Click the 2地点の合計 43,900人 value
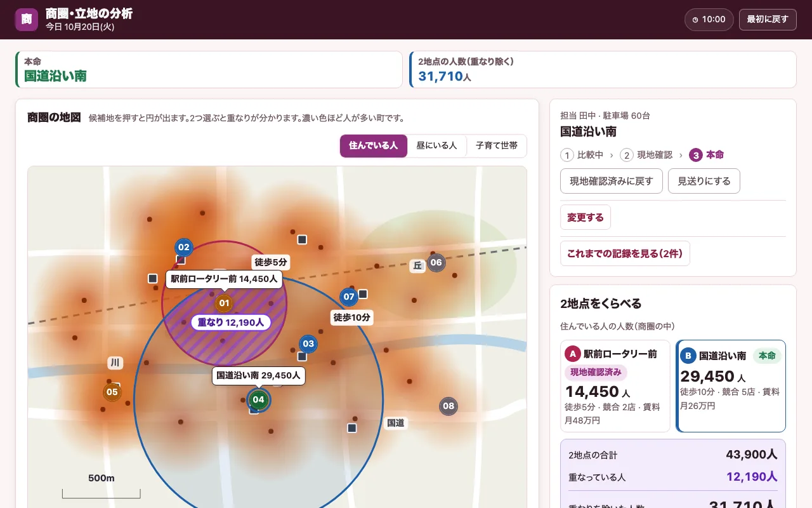 [751, 455]
